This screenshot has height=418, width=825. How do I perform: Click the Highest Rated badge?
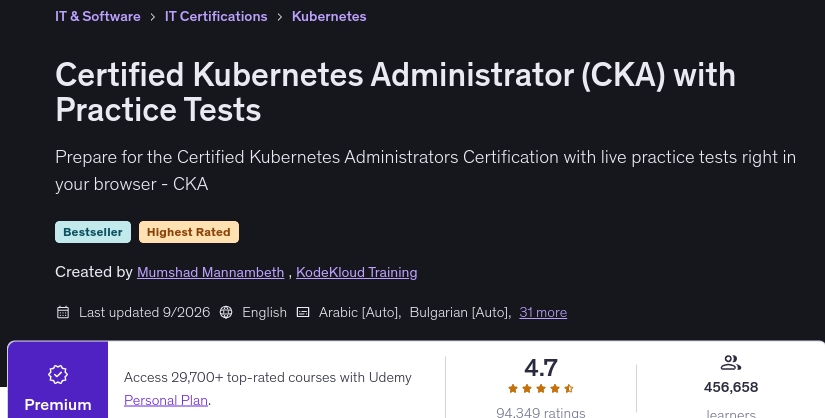point(189,232)
